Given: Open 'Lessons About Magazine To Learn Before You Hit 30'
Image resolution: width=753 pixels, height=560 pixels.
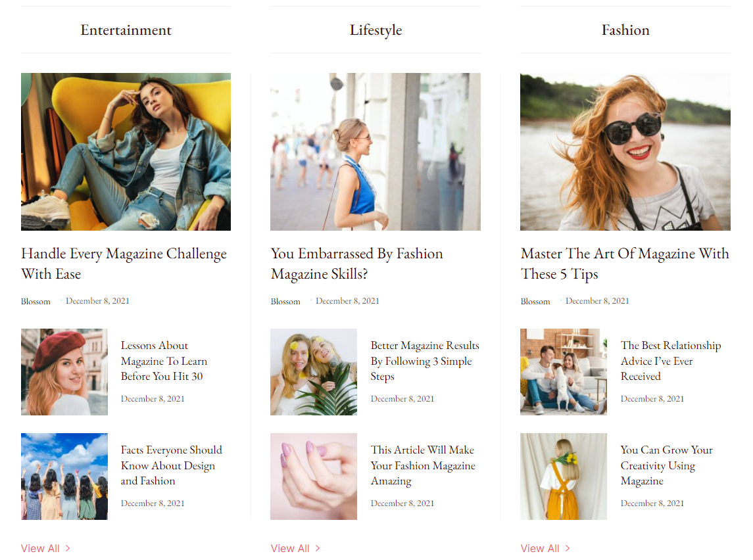Looking at the screenshot, I should pos(164,360).
